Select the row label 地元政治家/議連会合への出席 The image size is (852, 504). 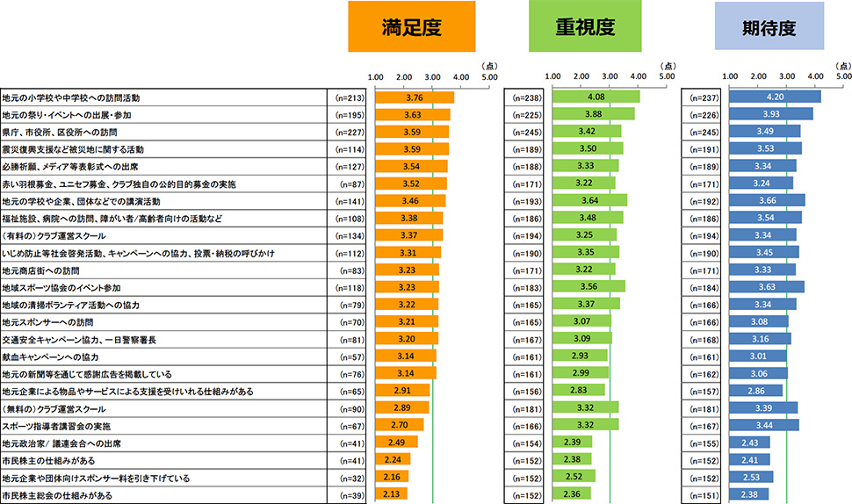[61, 443]
